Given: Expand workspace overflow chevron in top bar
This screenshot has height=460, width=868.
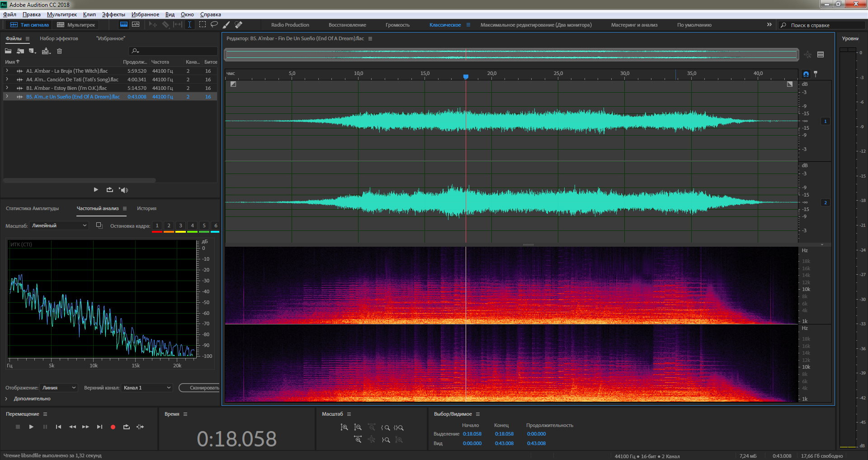Looking at the screenshot, I should pos(769,25).
